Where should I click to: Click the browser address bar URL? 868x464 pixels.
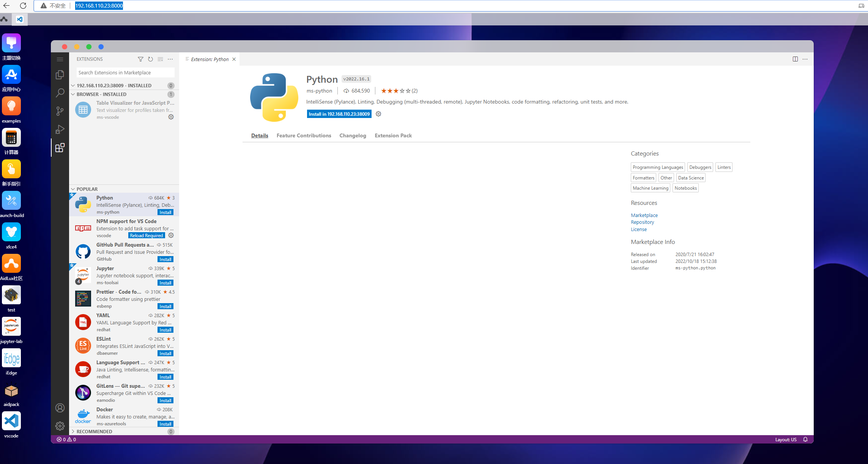pyautogui.click(x=99, y=6)
